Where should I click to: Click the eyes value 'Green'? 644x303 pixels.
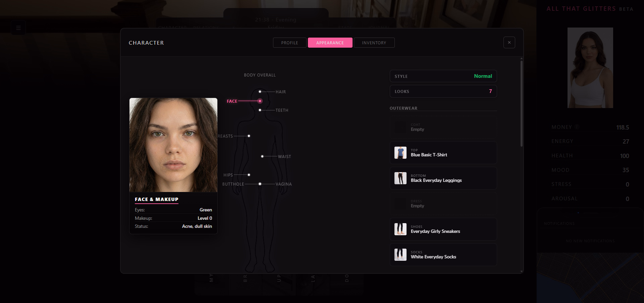[206, 210]
